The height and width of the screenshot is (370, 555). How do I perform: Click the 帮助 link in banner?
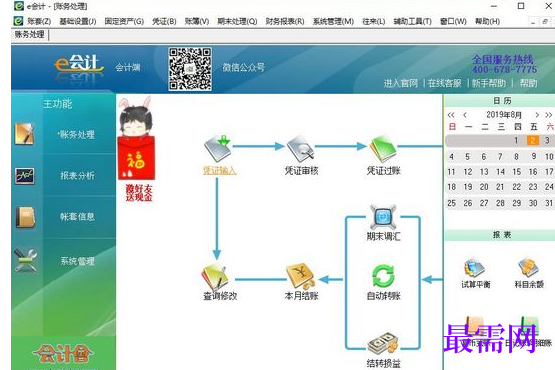(x=528, y=83)
